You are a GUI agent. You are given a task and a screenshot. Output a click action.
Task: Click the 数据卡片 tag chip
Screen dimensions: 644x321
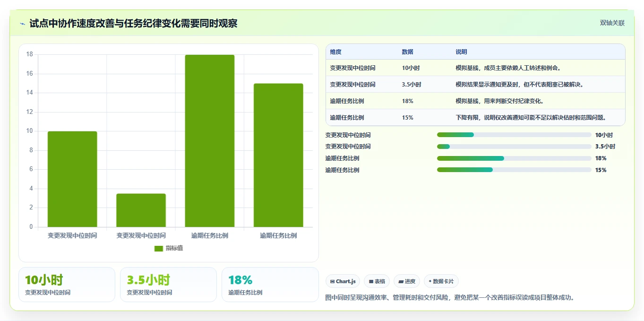pos(441,281)
